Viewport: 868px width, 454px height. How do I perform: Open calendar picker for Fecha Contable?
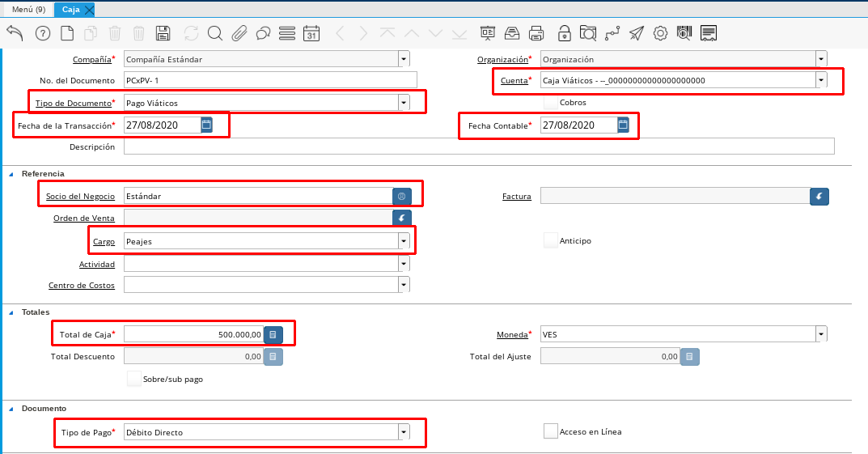tap(623, 125)
